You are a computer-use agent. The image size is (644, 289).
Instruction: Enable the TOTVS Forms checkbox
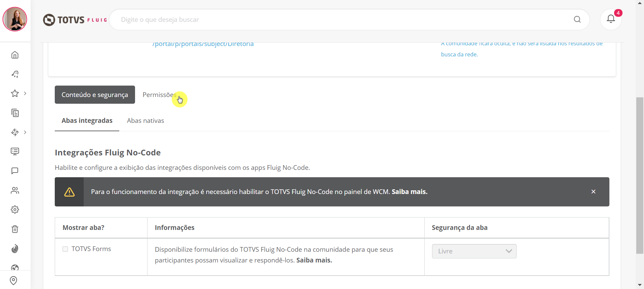[65, 249]
